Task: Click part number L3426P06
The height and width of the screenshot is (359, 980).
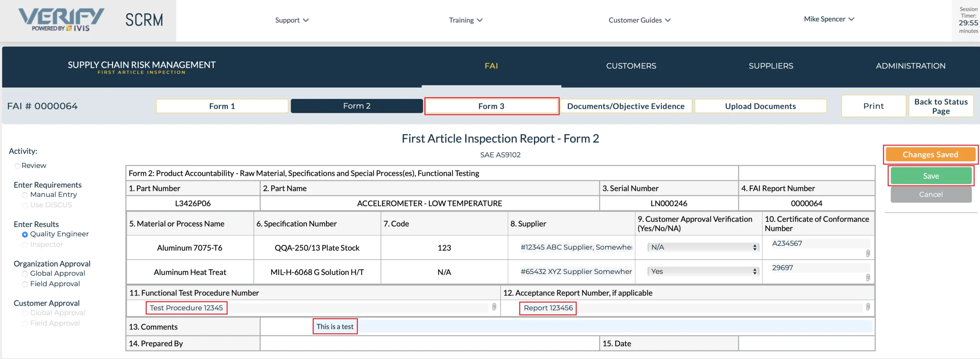Action: click(x=193, y=203)
